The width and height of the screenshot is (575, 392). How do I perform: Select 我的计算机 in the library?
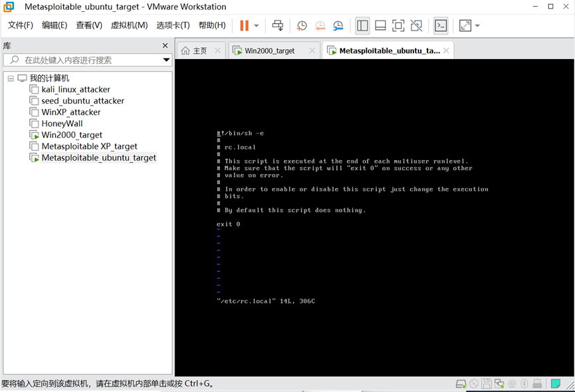(49, 78)
